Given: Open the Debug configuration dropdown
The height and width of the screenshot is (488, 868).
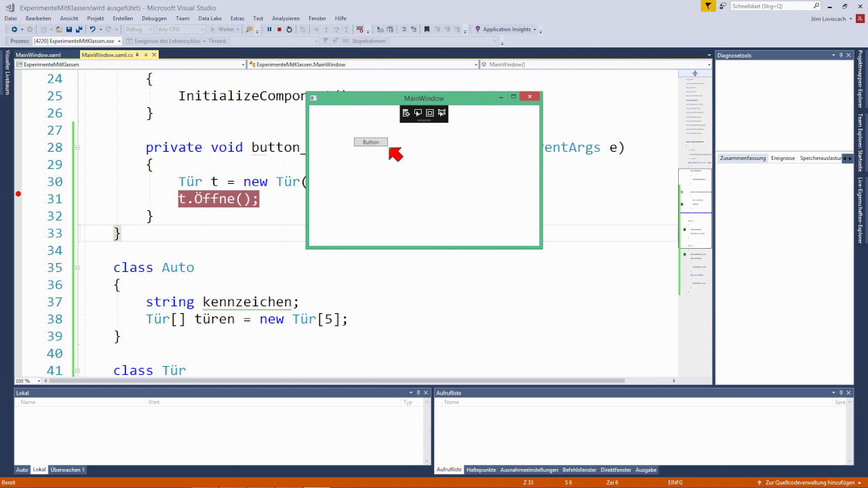Looking at the screenshot, I should [x=138, y=29].
